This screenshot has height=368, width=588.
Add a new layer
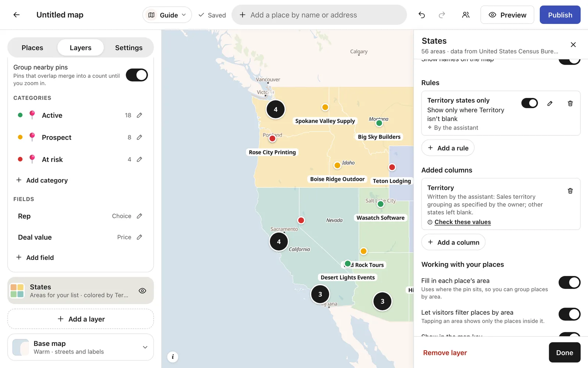tap(80, 319)
